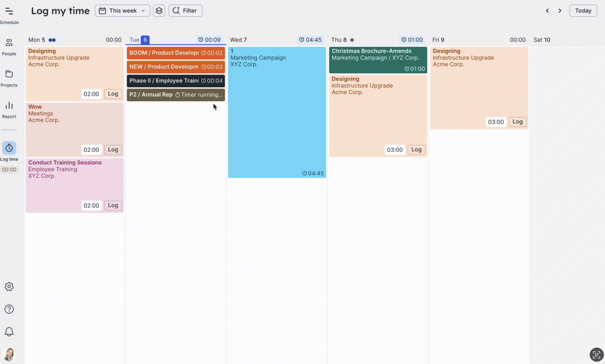
Task: Select the Log time stopwatch in sidebar
Action: coord(9,148)
